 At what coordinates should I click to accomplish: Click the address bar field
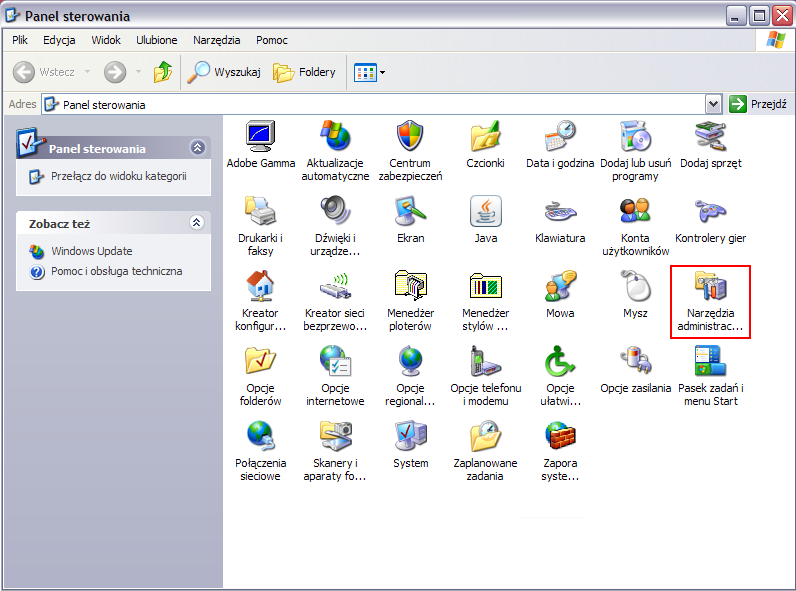point(380,104)
